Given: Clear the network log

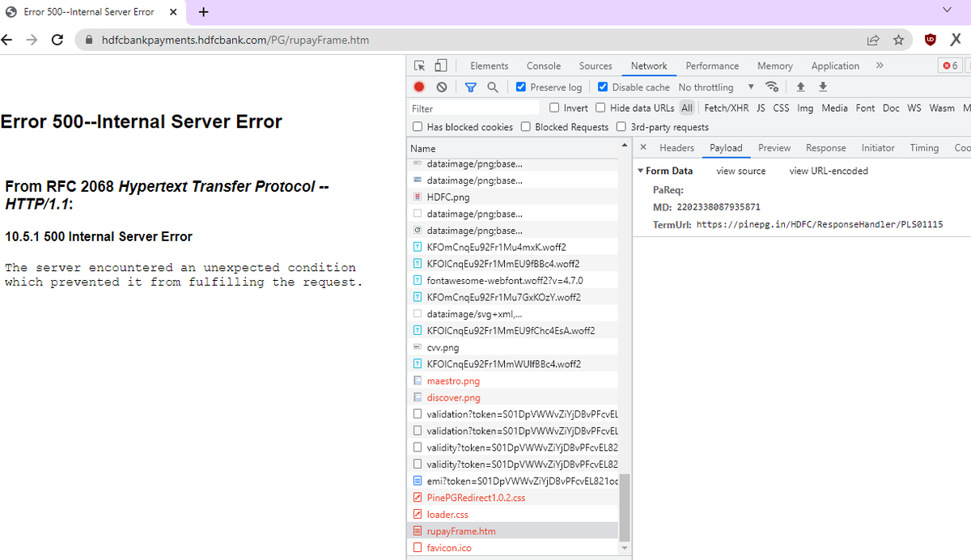Looking at the screenshot, I should pos(441,87).
